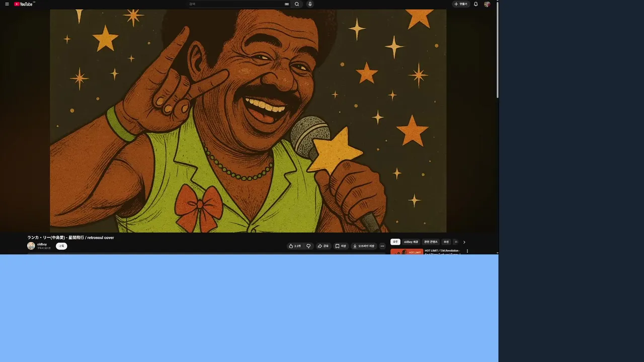Open the oldboy channel name link
Screen dimensions: 644x362
click(42, 244)
